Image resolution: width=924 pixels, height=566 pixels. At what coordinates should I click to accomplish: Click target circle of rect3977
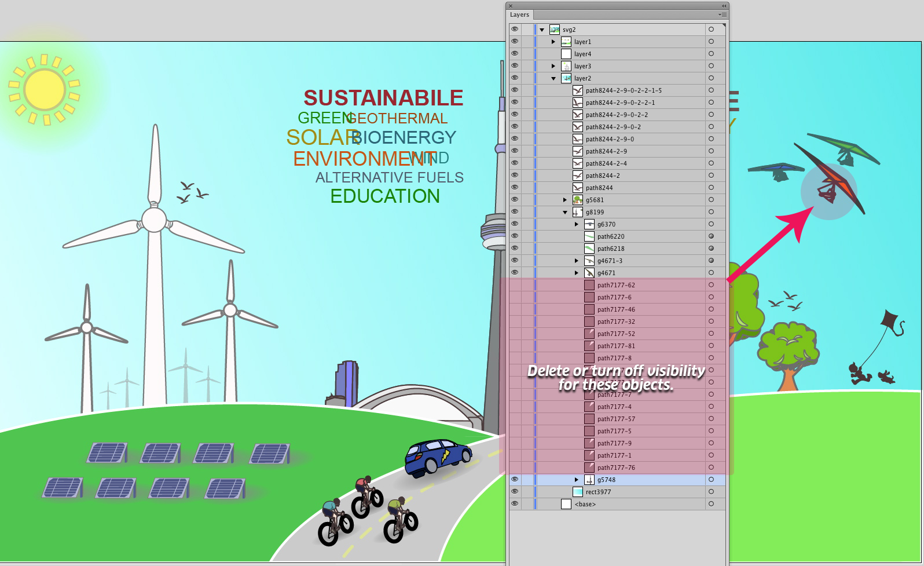tap(712, 491)
